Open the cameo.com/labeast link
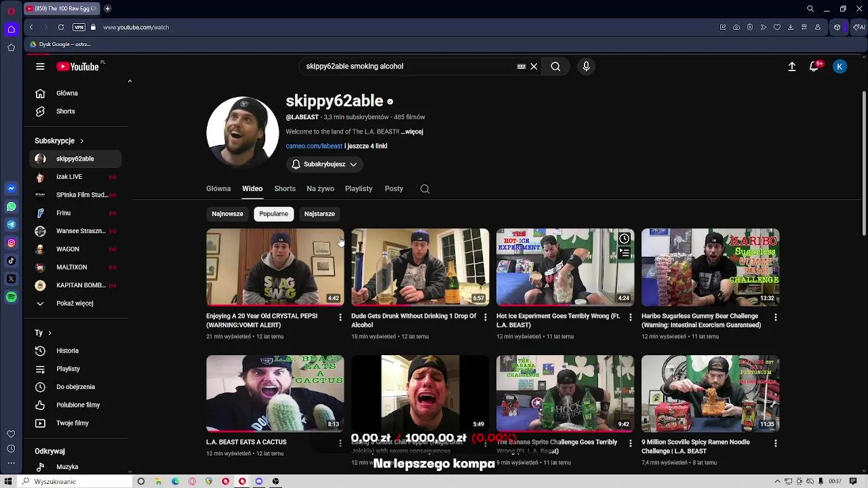This screenshot has width=868, height=488. coord(314,146)
